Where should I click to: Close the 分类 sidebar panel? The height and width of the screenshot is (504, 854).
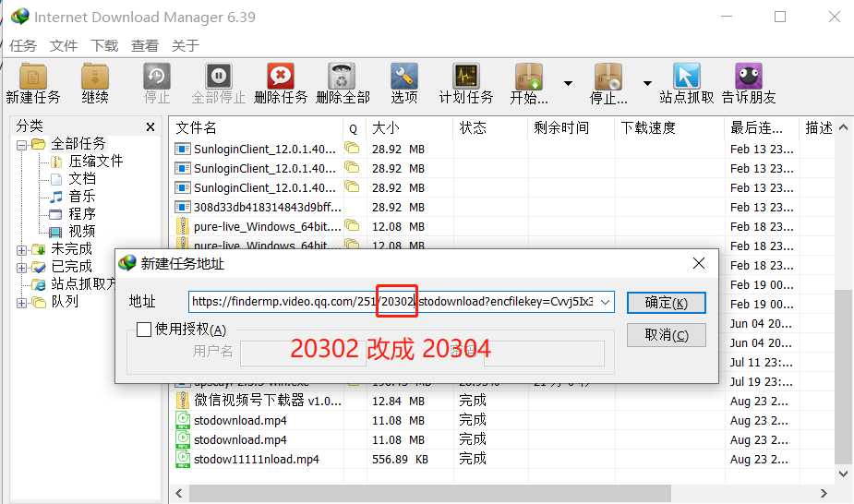click(150, 126)
